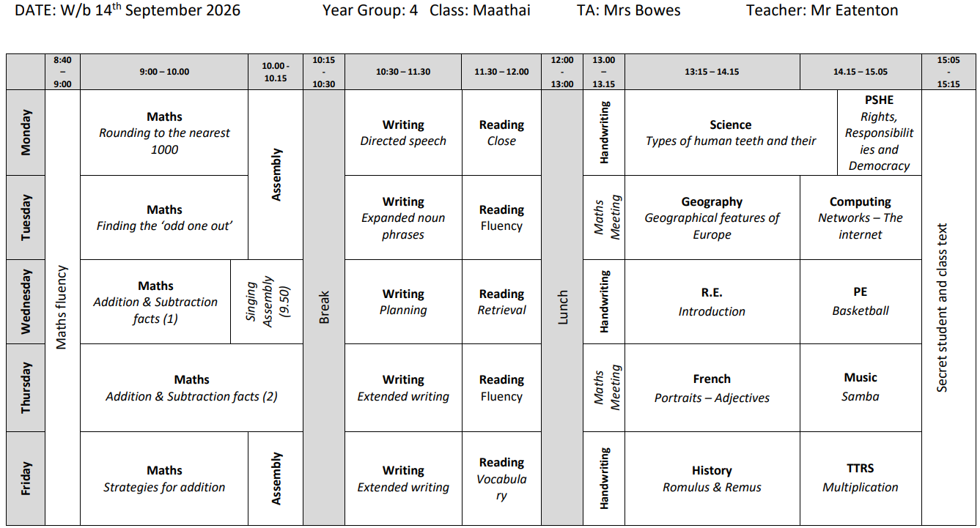
Task: Click the Monday Science human teeth cell
Action: [x=731, y=133]
